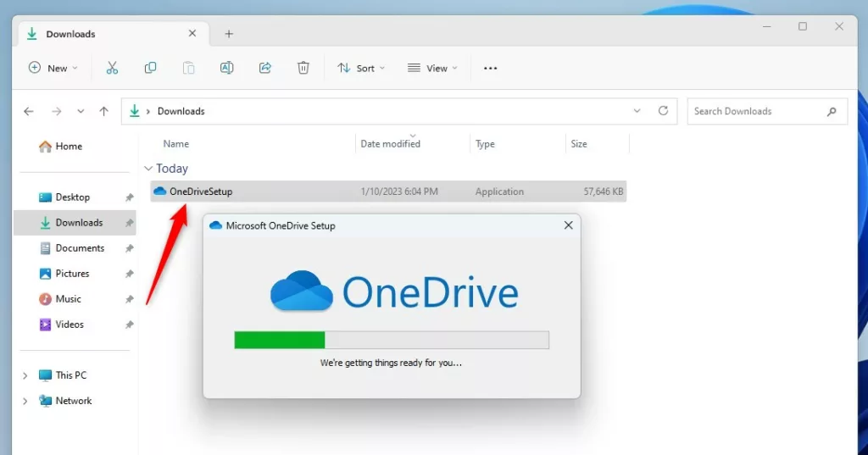Open the View layout dropdown
This screenshot has width=868, height=455.
pyautogui.click(x=433, y=68)
